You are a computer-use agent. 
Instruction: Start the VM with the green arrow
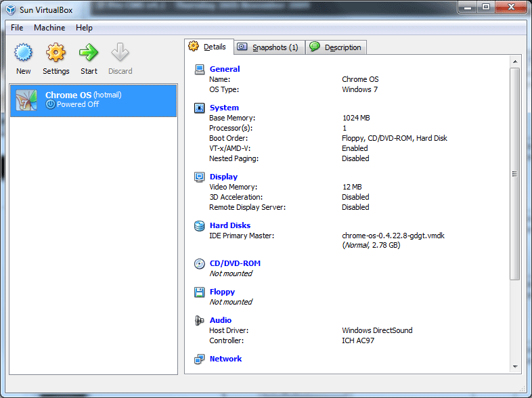(89, 53)
